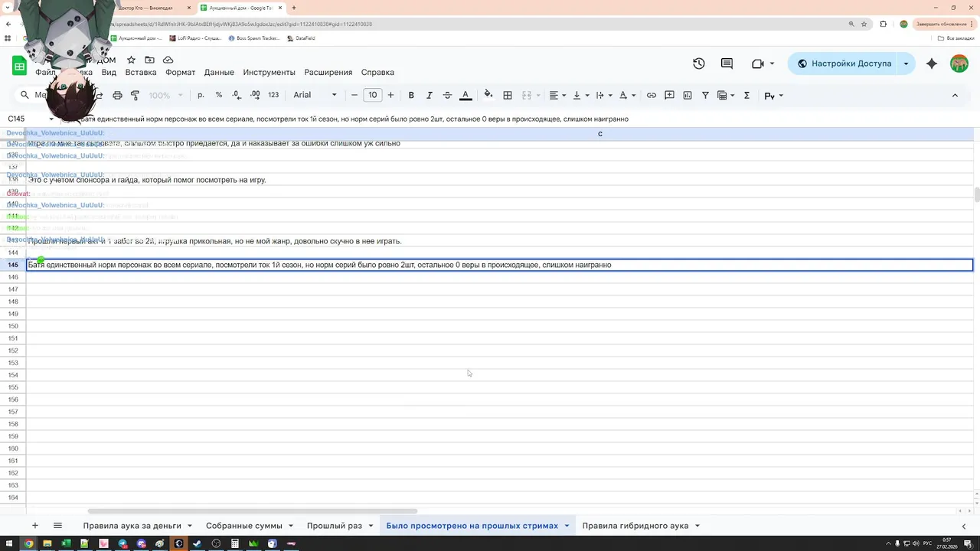This screenshot has width=980, height=551.
Task: Move document to folder icon
Action: coord(149,60)
